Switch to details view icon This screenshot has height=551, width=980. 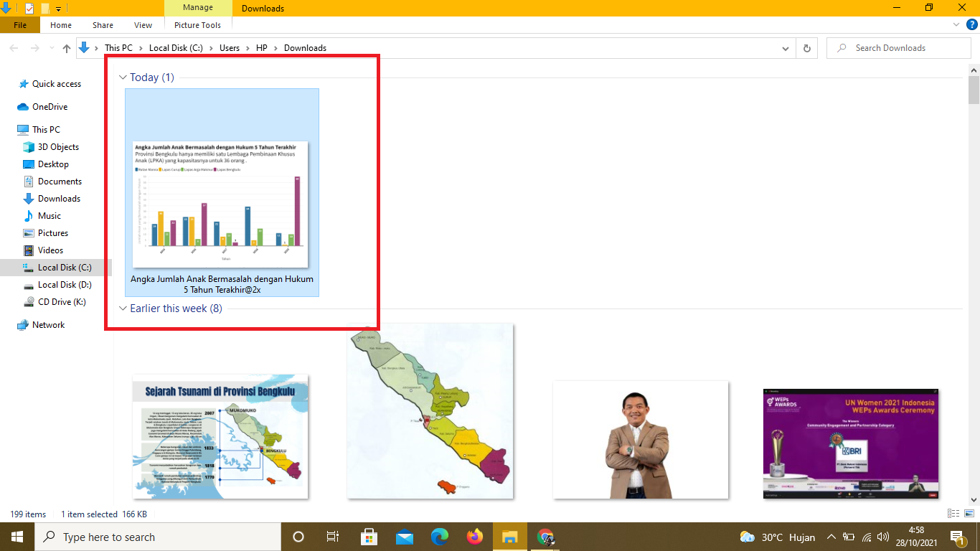coord(953,514)
